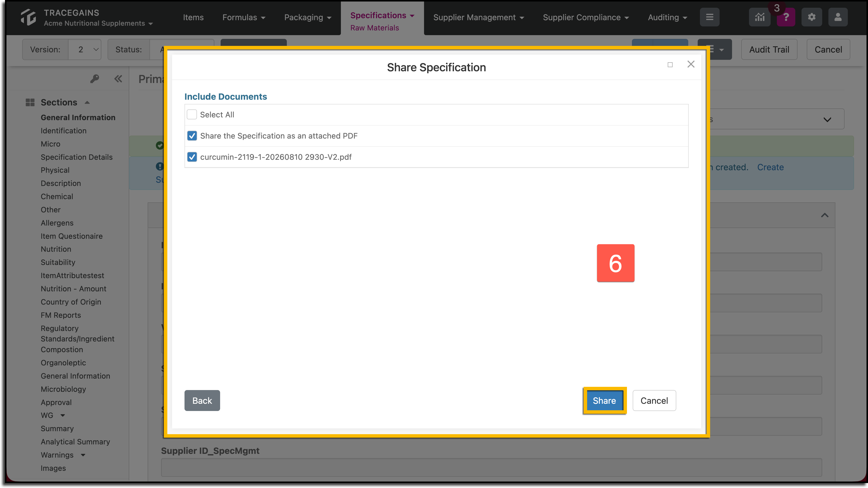
Task: Open the Auditing menu
Action: pos(667,17)
